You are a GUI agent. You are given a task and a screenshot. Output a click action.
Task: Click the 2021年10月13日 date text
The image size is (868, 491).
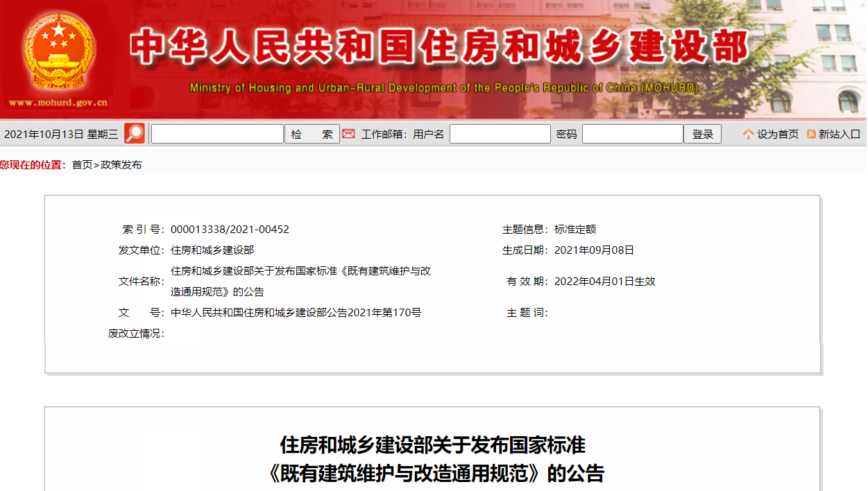click(x=44, y=134)
